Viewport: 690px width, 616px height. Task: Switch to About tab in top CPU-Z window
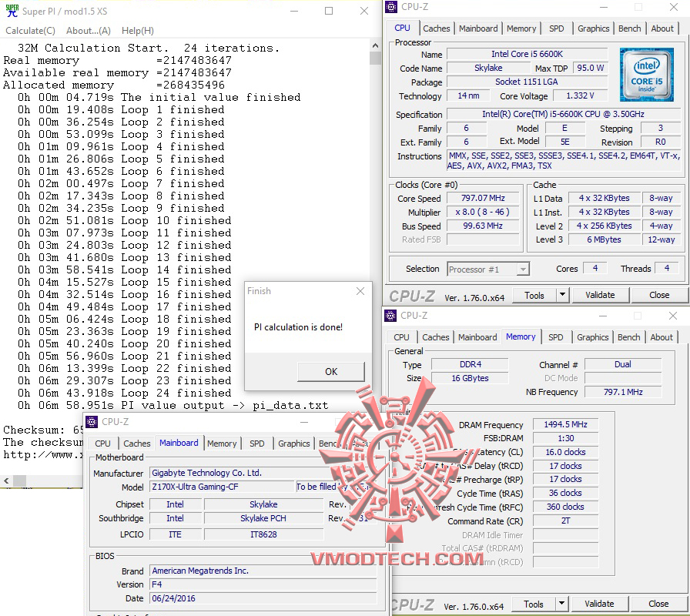tap(662, 28)
